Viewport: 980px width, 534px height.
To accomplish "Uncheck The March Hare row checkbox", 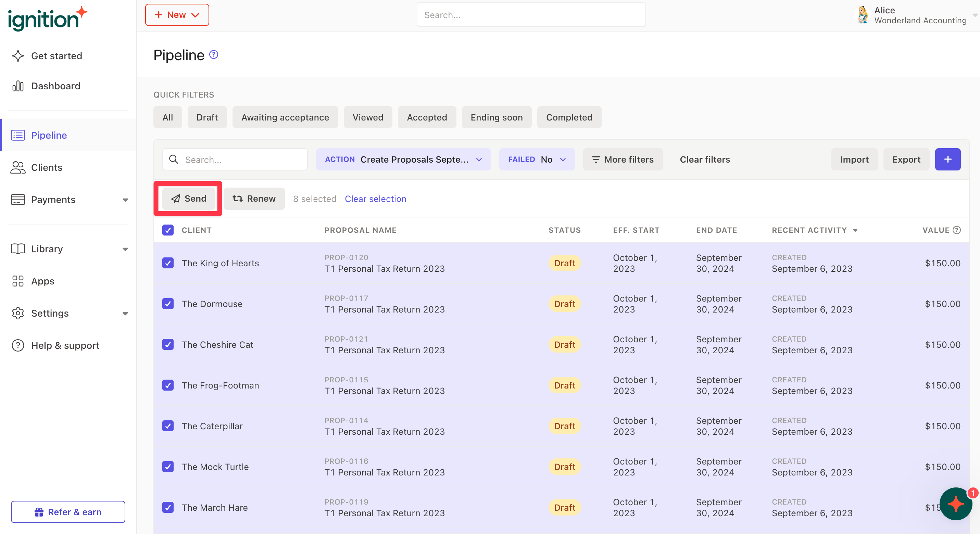I will [168, 507].
